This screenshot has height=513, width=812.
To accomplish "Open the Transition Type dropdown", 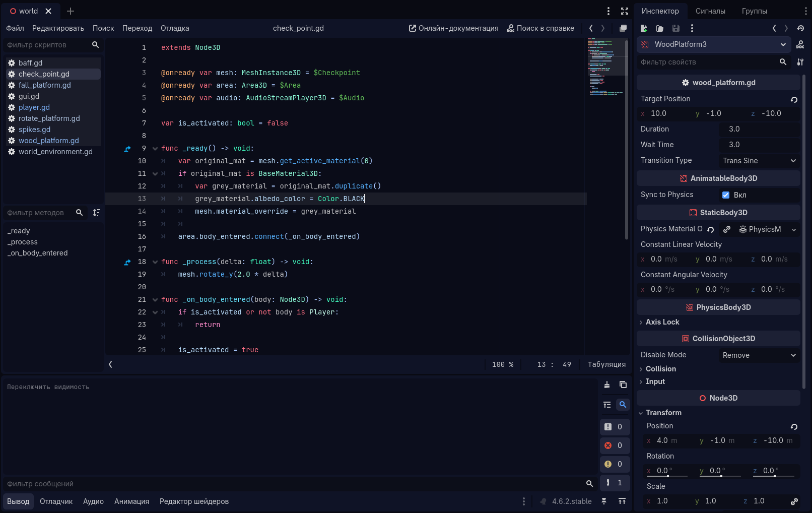I will tap(760, 161).
